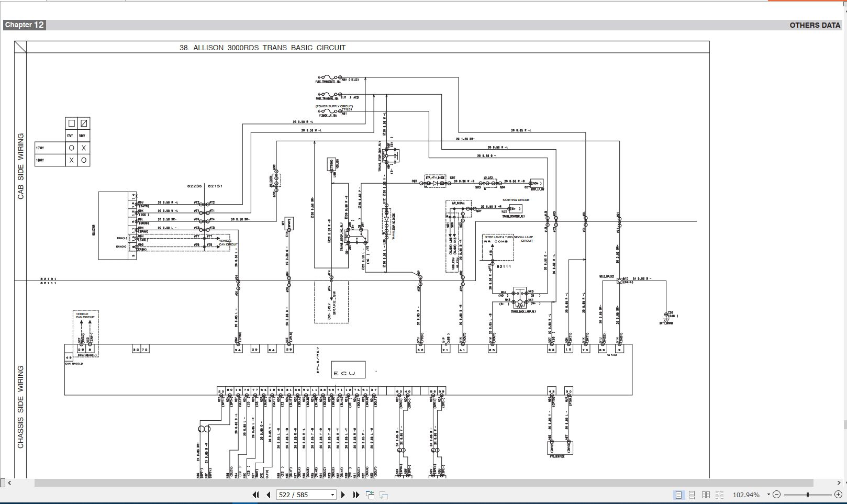Click the zoom out minus button
This screenshot has width=847, height=504.
pyautogui.click(x=777, y=495)
